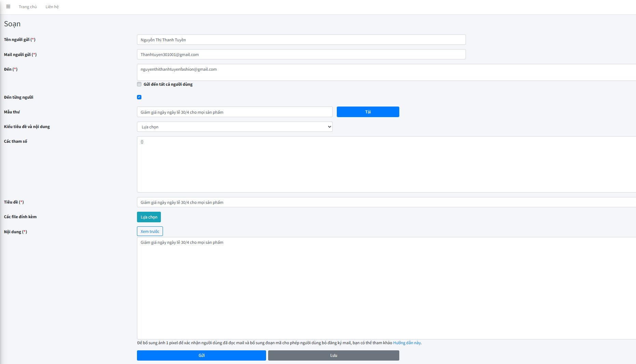The image size is (636, 364).
Task: Edit the Tiêu đề subject field
Action: pyautogui.click(x=386, y=202)
